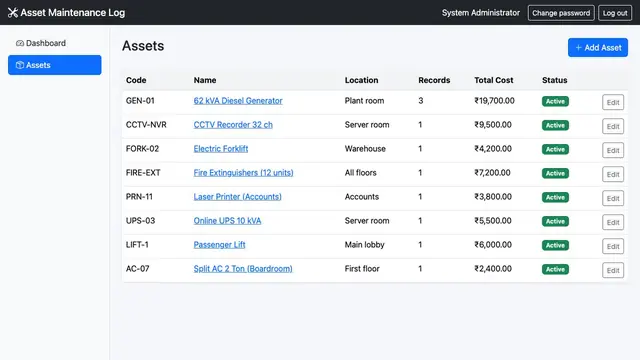Open Fire Extinguishers (12 units) link
Image resolution: width=640 pixels, height=360 pixels.
click(243, 173)
